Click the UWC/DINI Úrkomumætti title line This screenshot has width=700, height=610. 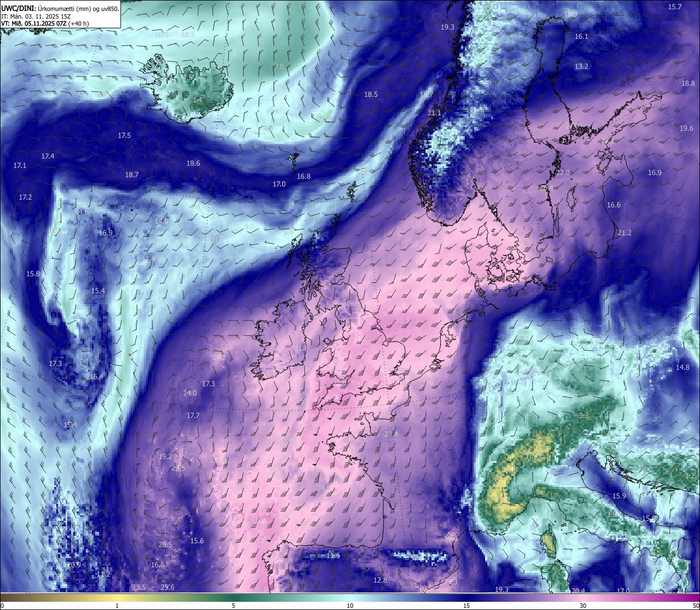(60, 9)
